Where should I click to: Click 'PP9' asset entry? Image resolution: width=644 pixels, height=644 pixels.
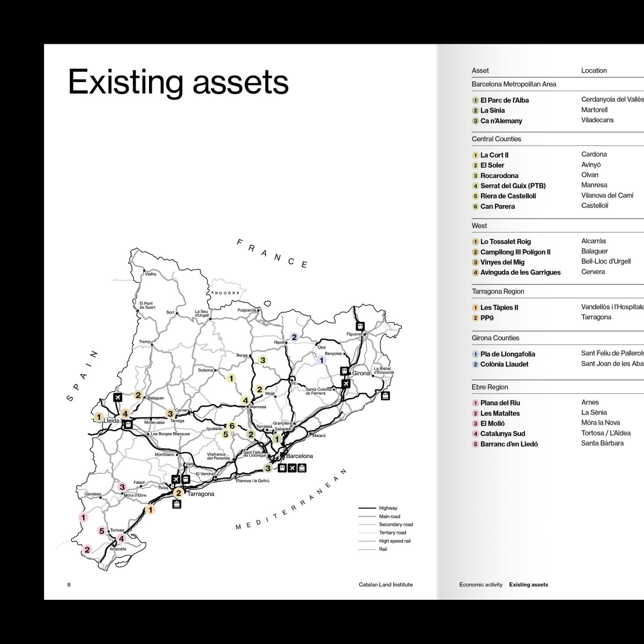(x=487, y=318)
